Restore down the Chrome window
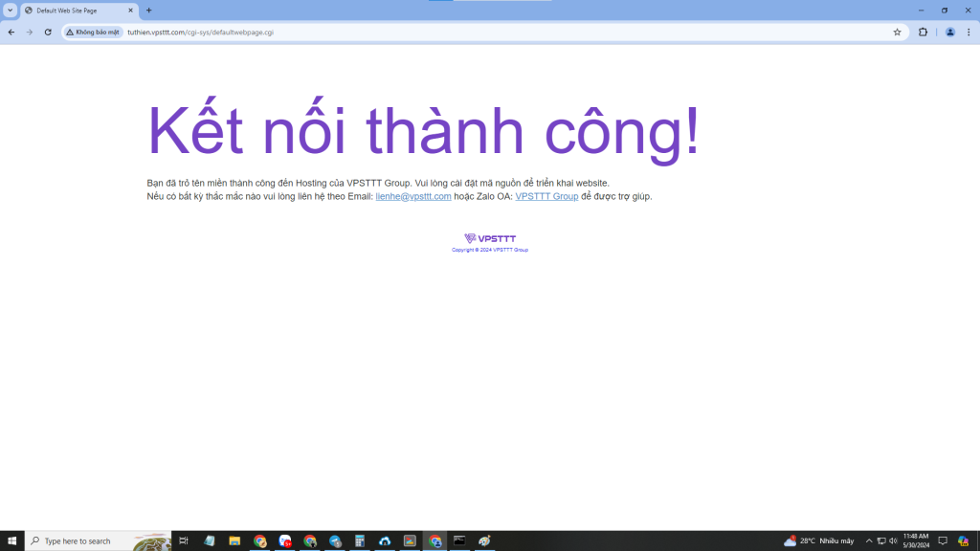This screenshot has width=980, height=551. click(x=945, y=10)
